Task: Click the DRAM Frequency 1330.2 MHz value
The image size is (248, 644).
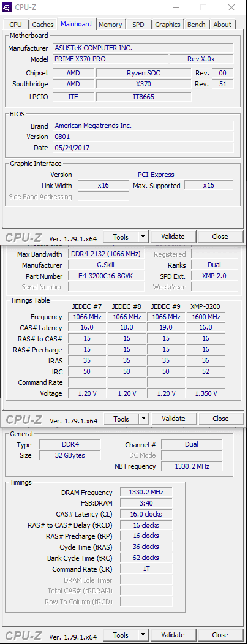Action: coord(146,492)
